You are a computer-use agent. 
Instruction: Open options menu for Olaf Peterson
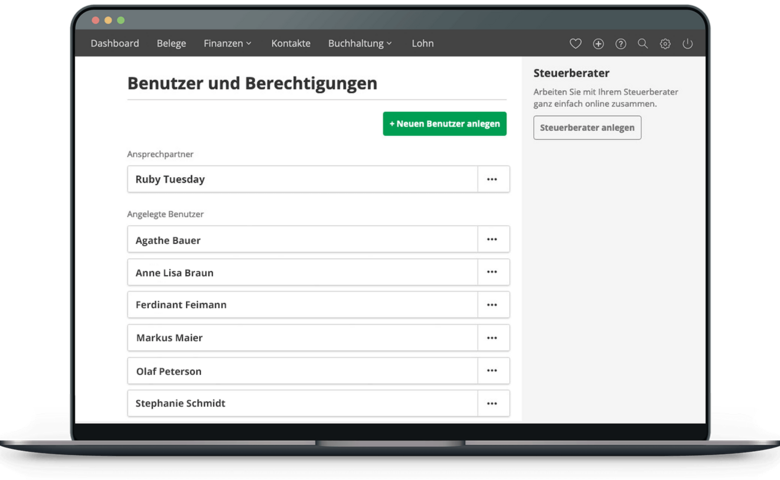point(492,371)
